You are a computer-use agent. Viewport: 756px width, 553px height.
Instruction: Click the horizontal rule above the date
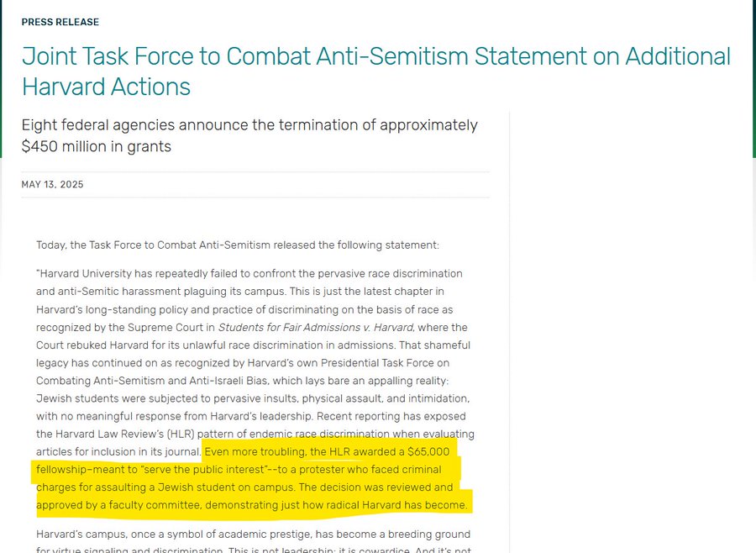255,171
